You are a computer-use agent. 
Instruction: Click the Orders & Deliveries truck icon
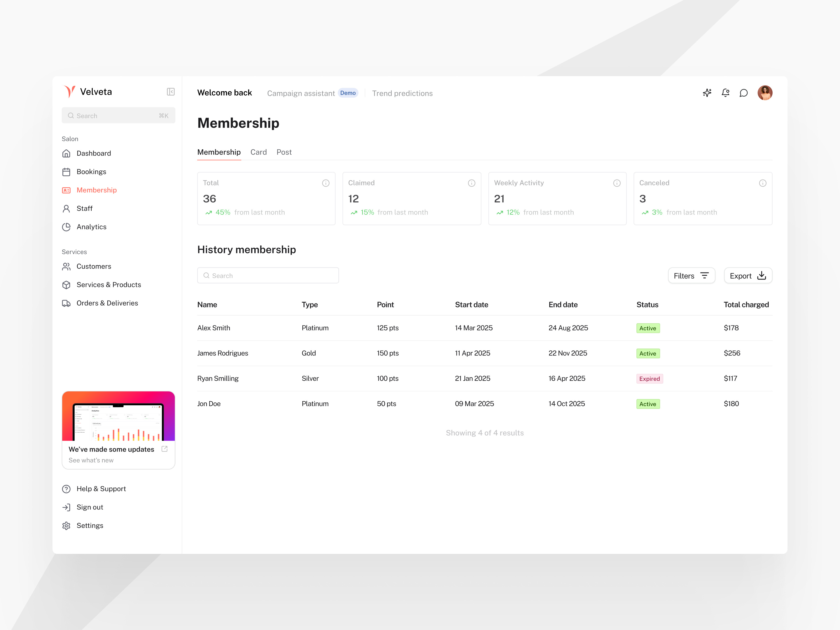click(66, 303)
